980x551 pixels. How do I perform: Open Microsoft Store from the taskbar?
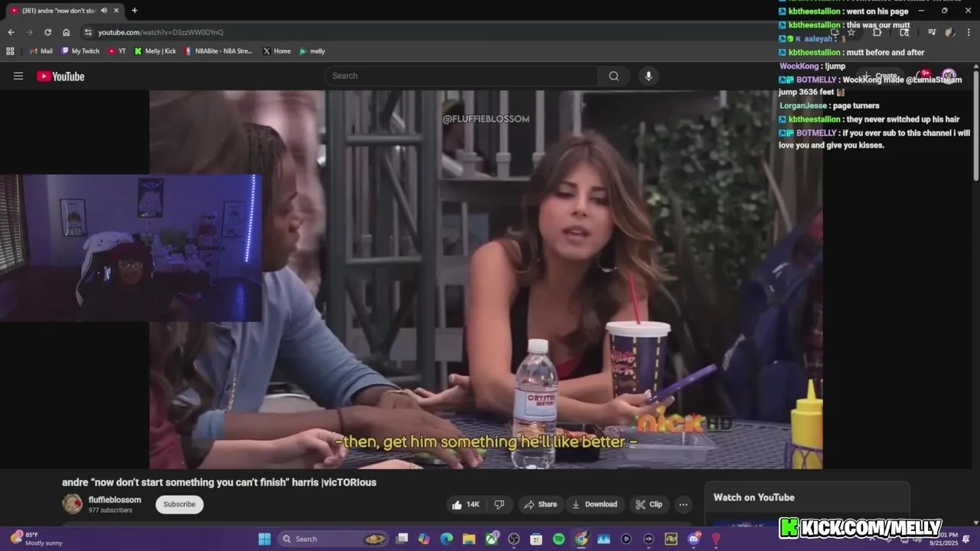pos(536,539)
